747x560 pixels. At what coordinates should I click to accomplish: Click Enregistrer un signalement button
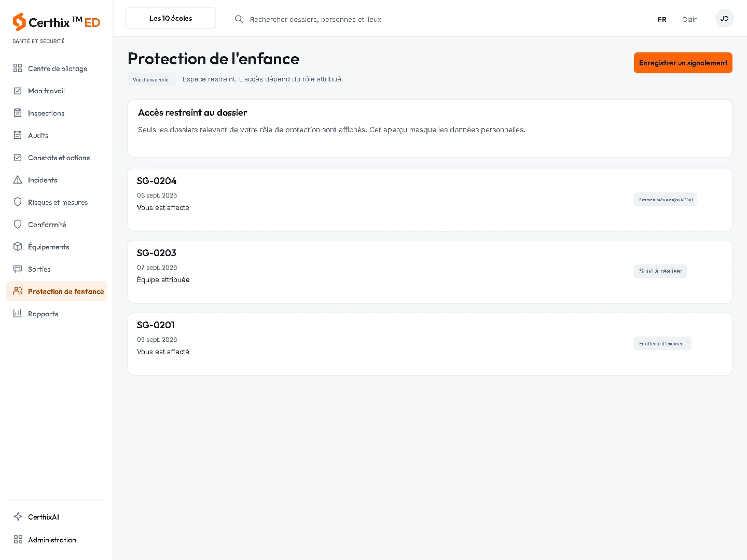[x=683, y=63]
